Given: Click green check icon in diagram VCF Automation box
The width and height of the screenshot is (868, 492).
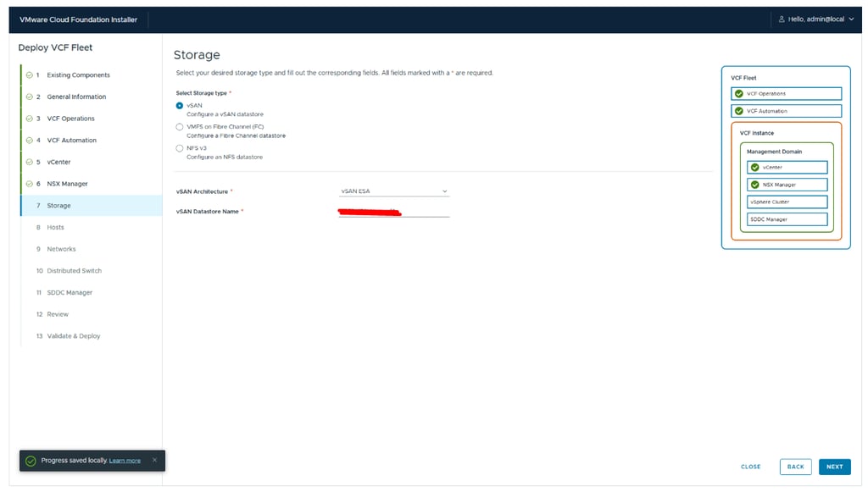Looking at the screenshot, I should [739, 111].
